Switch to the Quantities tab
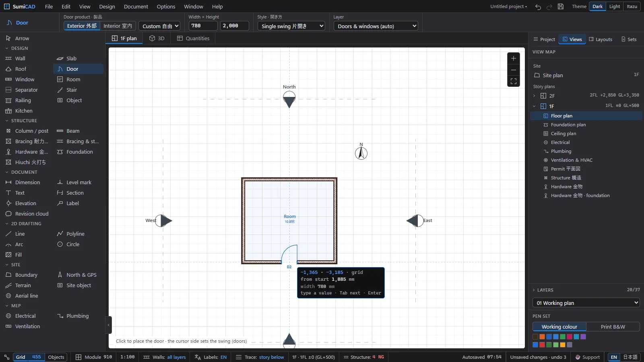644x362 pixels. click(x=193, y=38)
